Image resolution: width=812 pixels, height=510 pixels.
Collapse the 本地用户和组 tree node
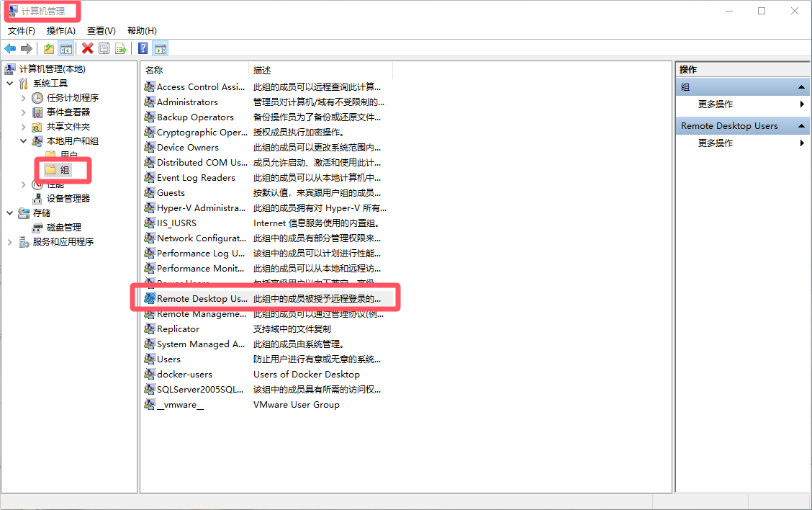(23, 141)
